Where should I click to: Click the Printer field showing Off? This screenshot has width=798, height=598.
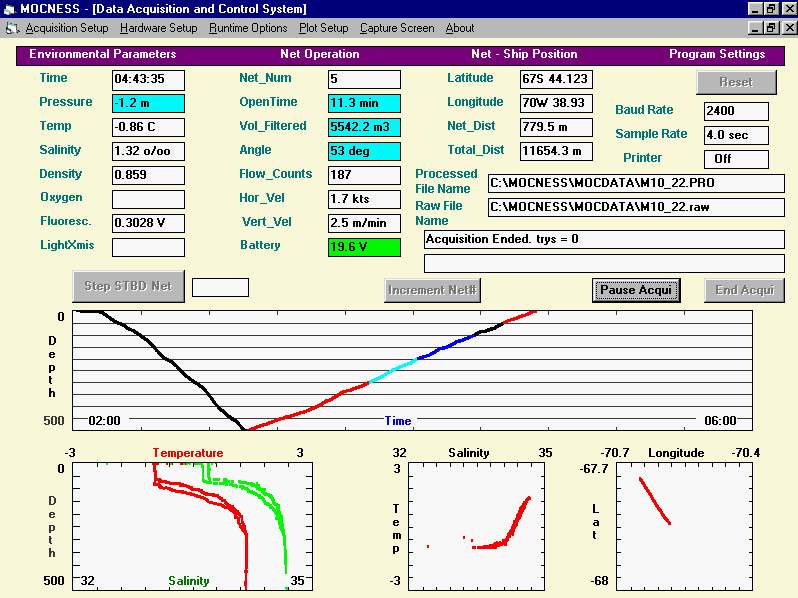736,159
